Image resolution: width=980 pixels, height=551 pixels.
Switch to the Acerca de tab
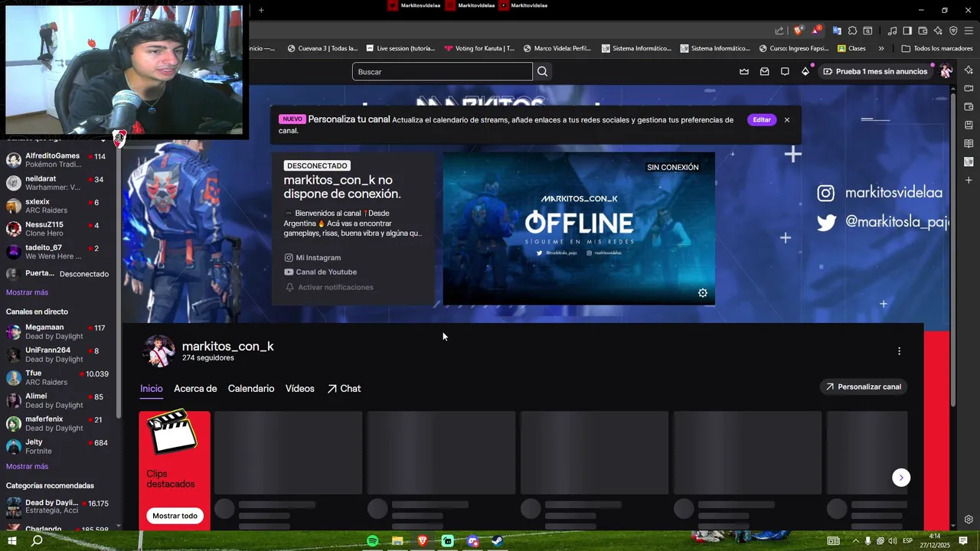point(195,389)
